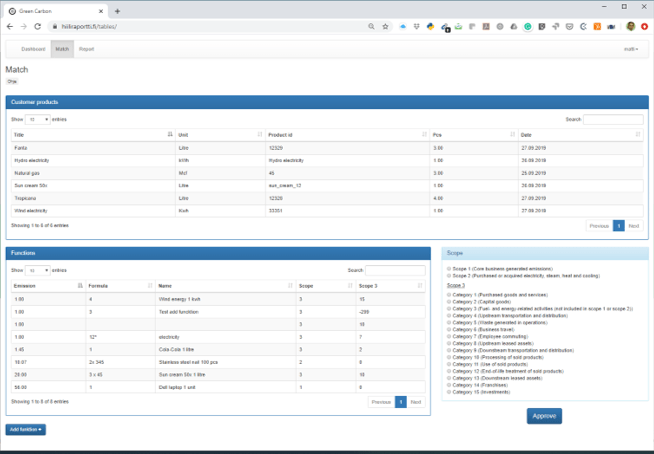
Task: Choose Category 1 Purchased goods and services
Action: tap(449, 295)
